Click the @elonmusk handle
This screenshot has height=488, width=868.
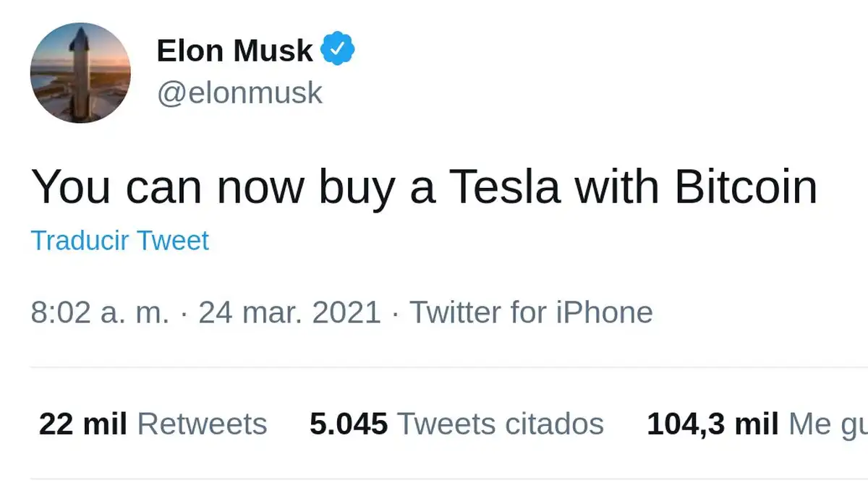pos(239,94)
